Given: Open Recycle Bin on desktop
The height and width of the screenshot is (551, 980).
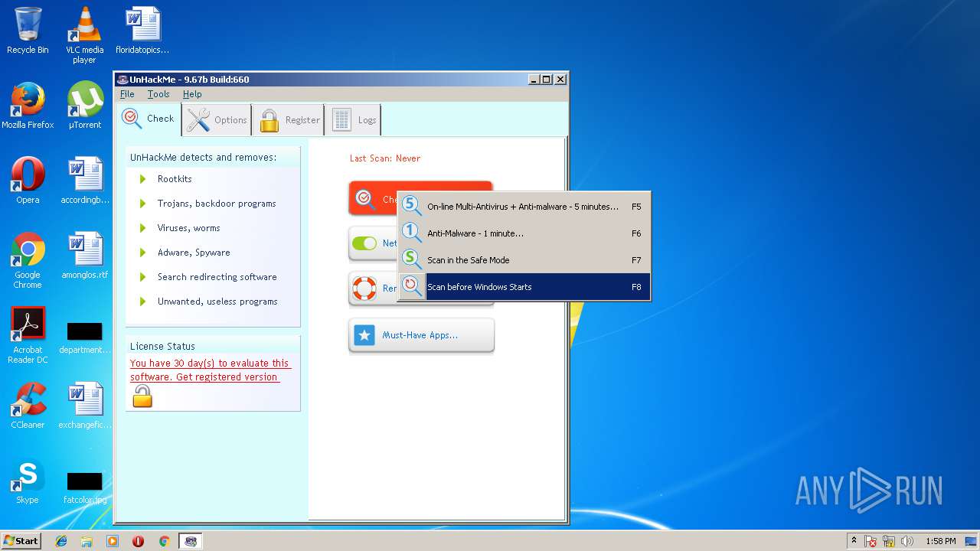Looking at the screenshot, I should point(28,31).
